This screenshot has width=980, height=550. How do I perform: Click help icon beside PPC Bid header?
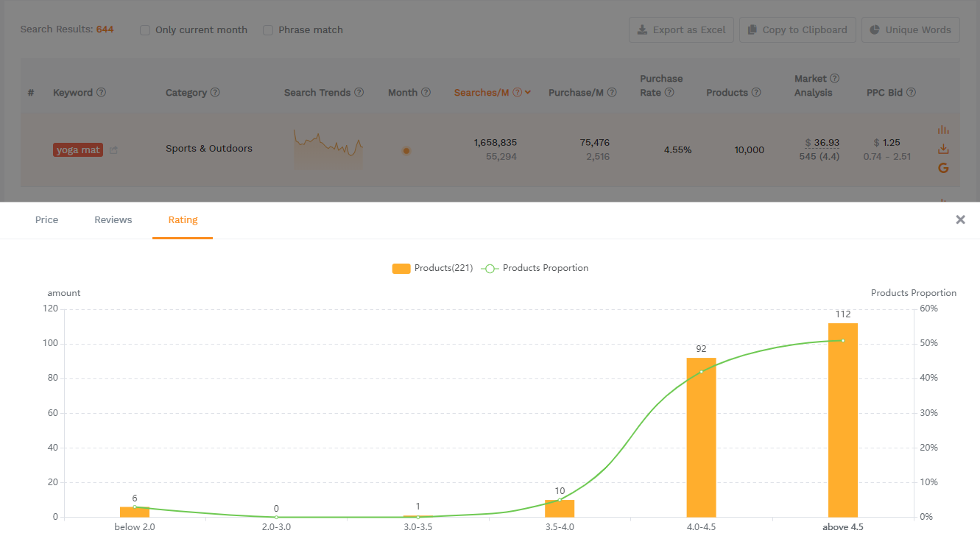[912, 93]
